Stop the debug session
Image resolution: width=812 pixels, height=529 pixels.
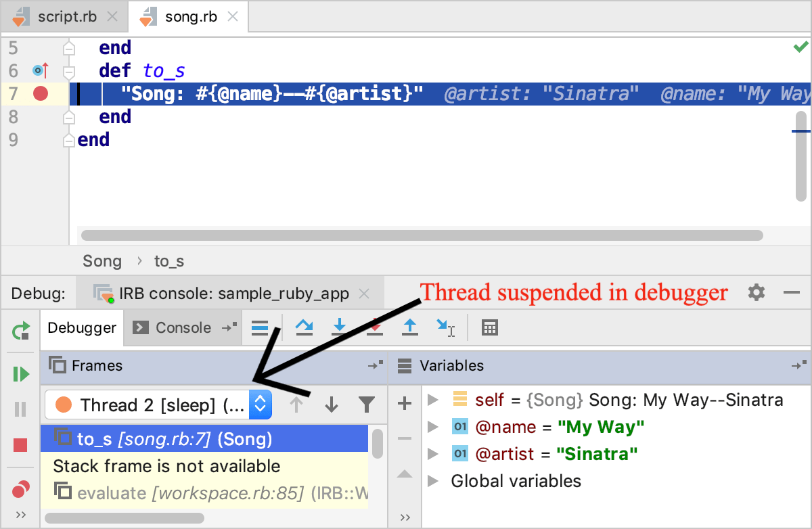click(x=21, y=445)
